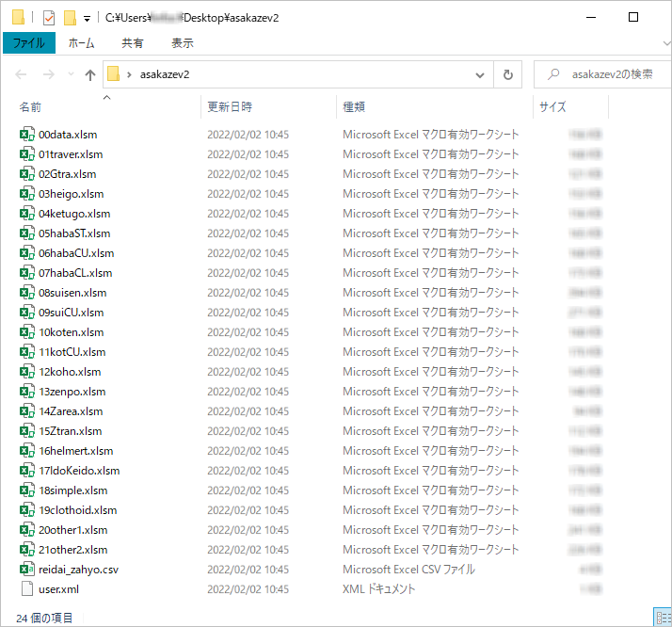Switch to the 表示 ribbon tab
This screenshot has height=627, width=672.
point(183,43)
